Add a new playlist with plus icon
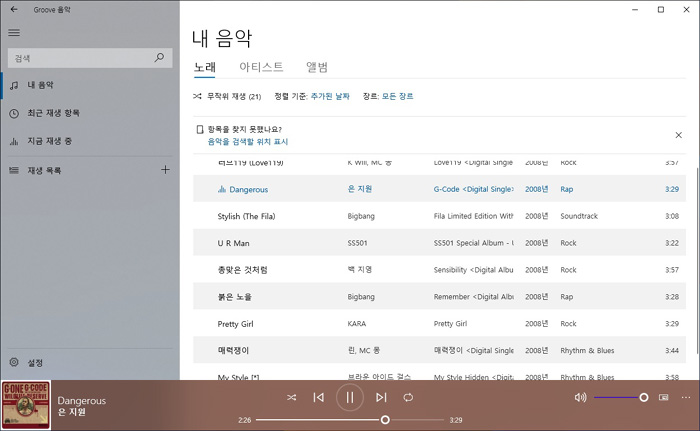Viewport: 700px width, 431px height. pyautogui.click(x=165, y=170)
